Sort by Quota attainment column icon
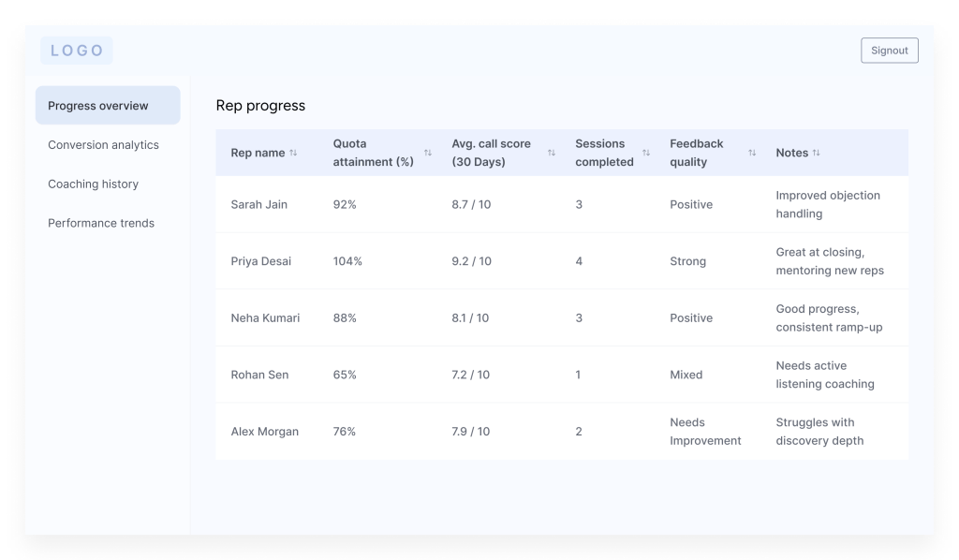The image size is (959, 560). tap(428, 153)
